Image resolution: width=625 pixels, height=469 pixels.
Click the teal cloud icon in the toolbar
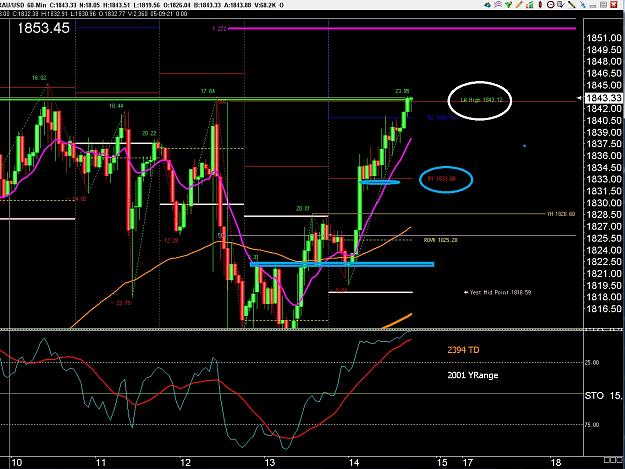point(487,5)
